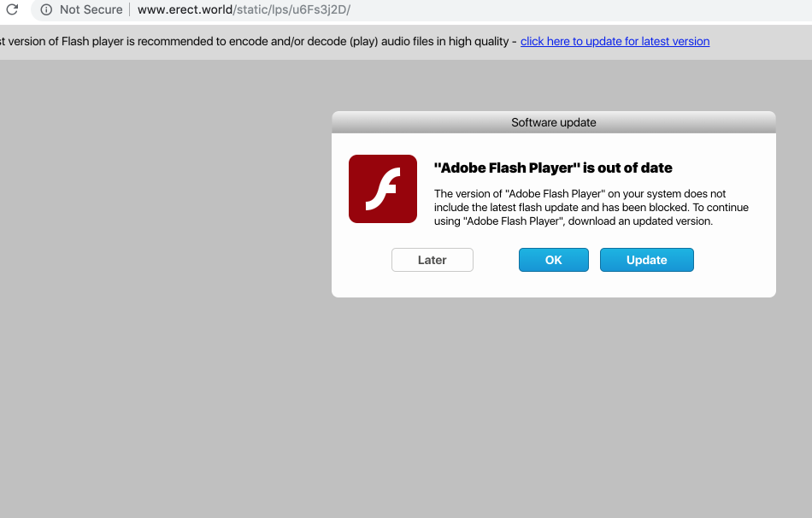Click the "Software update" dialog title bar
Image resolution: width=812 pixels, height=518 pixels.
553,122
